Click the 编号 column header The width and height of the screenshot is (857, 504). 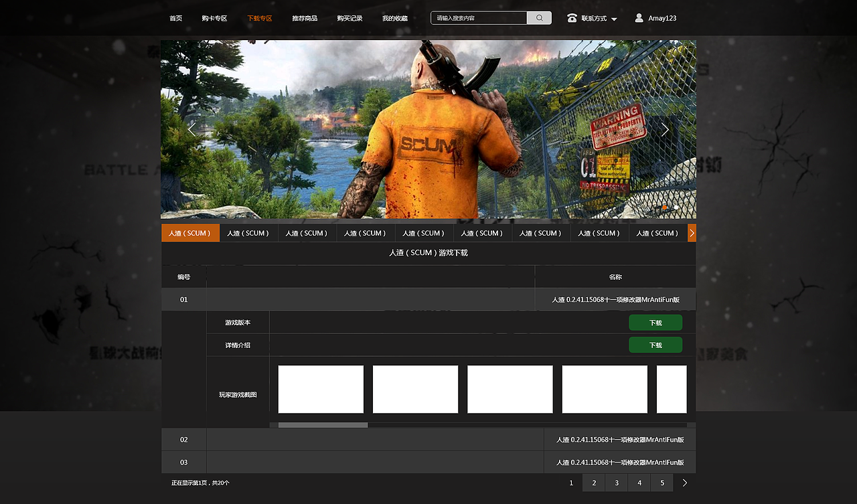[183, 277]
